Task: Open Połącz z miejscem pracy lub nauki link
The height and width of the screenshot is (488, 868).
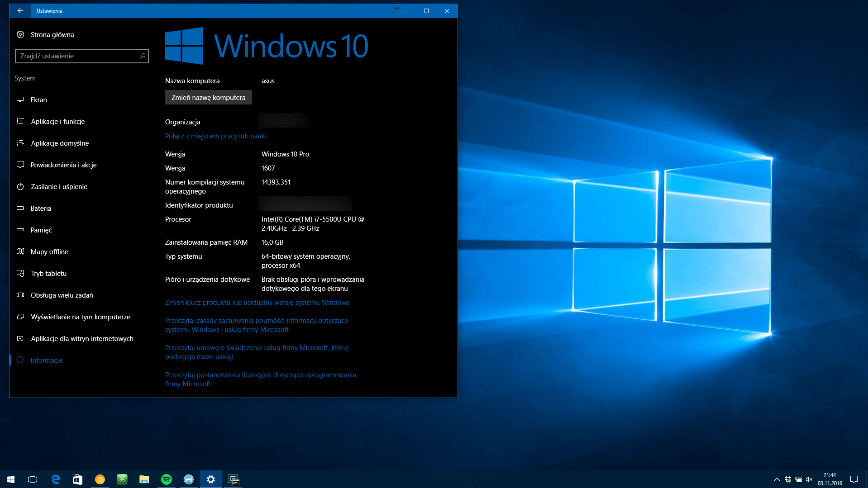Action: click(216, 136)
